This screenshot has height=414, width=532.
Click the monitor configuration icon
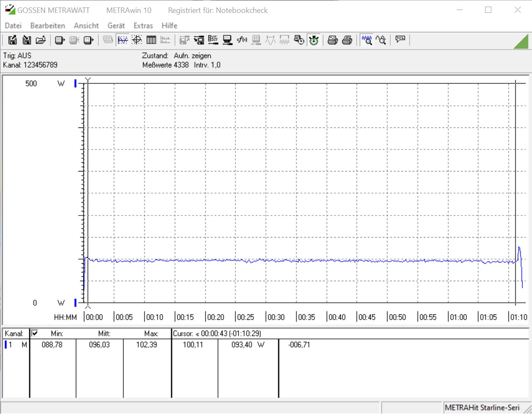point(227,40)
